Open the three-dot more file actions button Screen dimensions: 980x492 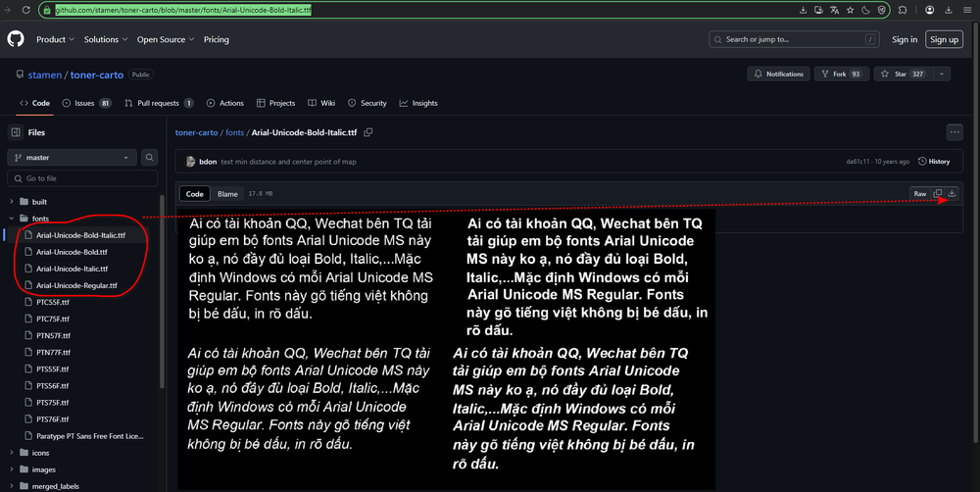tap(955, 132)
